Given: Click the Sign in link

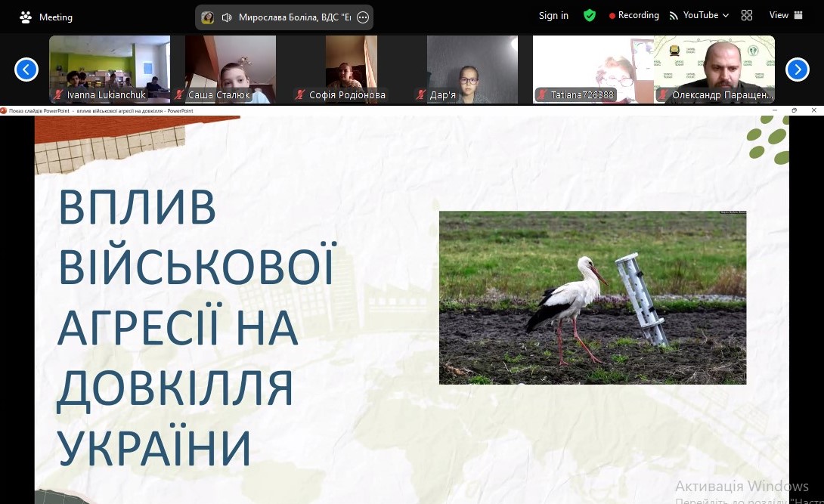Looking at the screenshot, I should (x=553, y=16).
